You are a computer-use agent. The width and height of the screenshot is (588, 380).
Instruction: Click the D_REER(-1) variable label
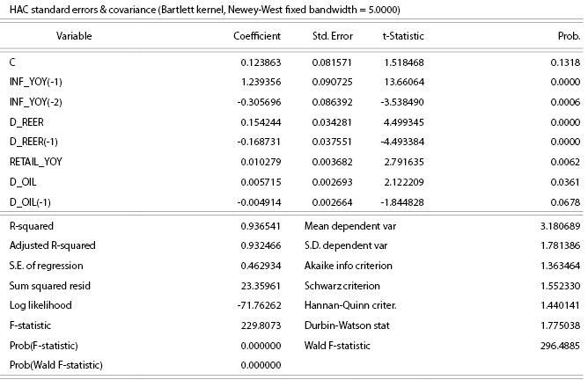(x=34, y=142)
